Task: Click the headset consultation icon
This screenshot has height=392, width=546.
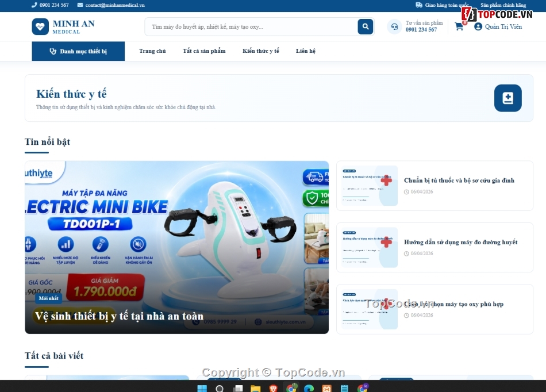Action: click(x=394, y=26)
